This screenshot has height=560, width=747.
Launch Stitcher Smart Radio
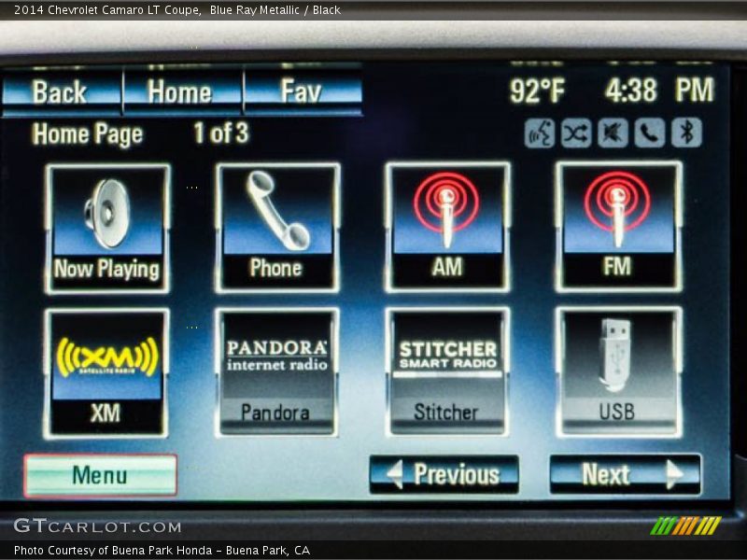pyautogui.click(x=447, y=373)
